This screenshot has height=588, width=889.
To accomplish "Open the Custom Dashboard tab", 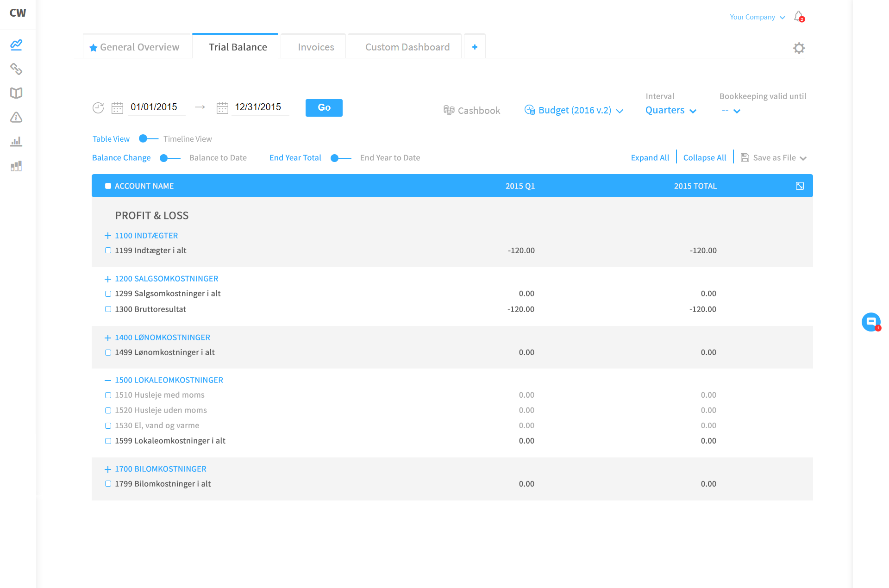I will pos(405,47).
